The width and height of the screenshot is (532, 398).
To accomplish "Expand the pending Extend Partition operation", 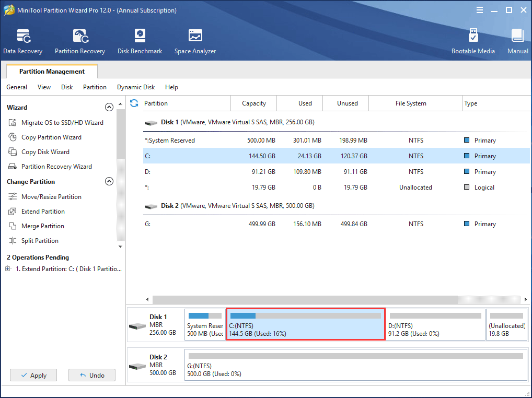I will point(7,268).
